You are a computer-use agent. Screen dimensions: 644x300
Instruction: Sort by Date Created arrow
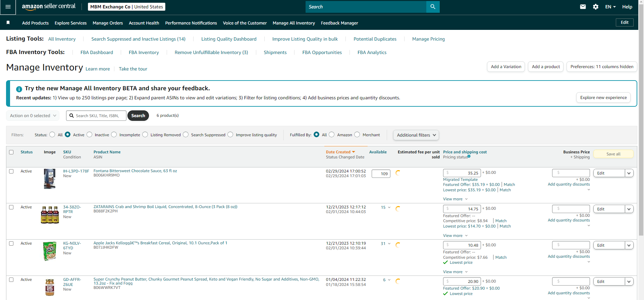354,152
